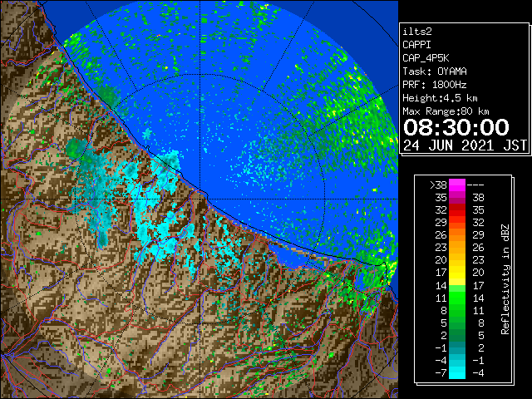The width and height of the screenshot is (532, 399).
Task: Select the 'CAPPI' product label
Action: coord(416,45)
